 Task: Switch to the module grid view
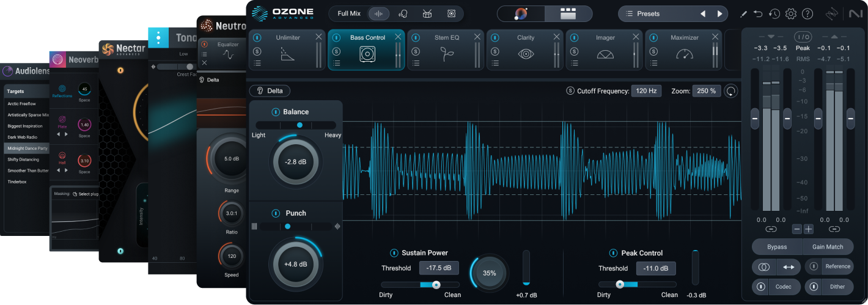(568, 13)
